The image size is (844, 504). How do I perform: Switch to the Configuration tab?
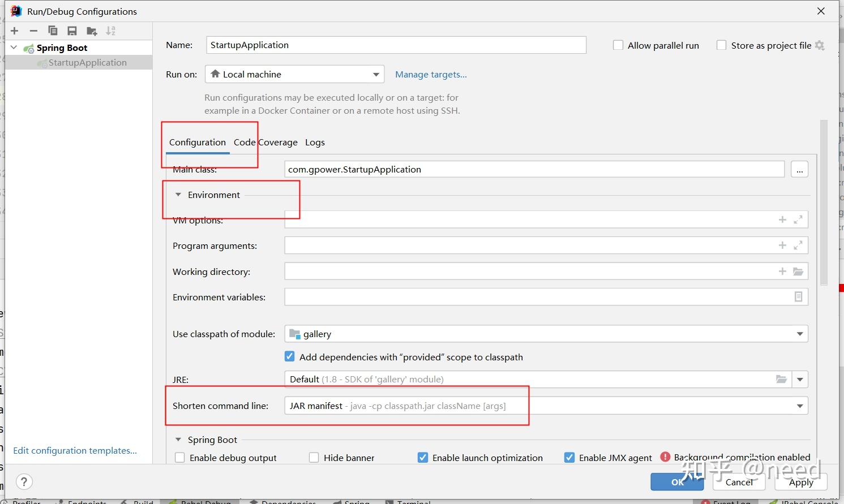click(198, 143)
